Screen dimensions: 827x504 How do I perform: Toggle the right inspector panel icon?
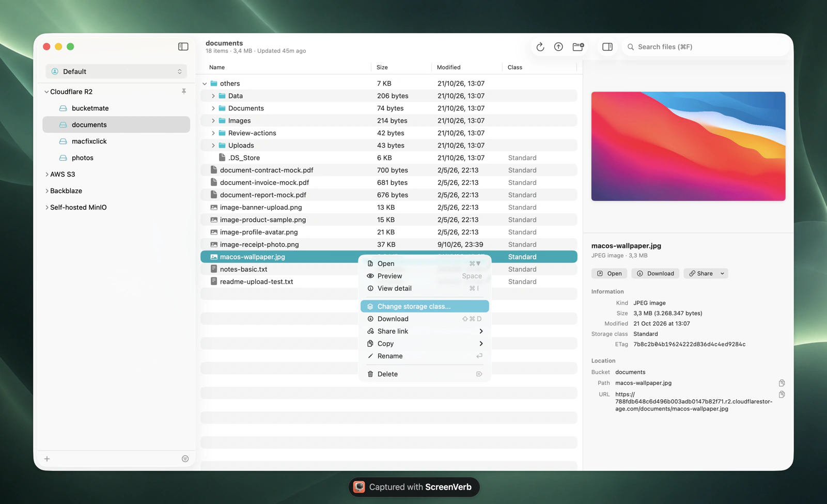click(x=607, y=47)
